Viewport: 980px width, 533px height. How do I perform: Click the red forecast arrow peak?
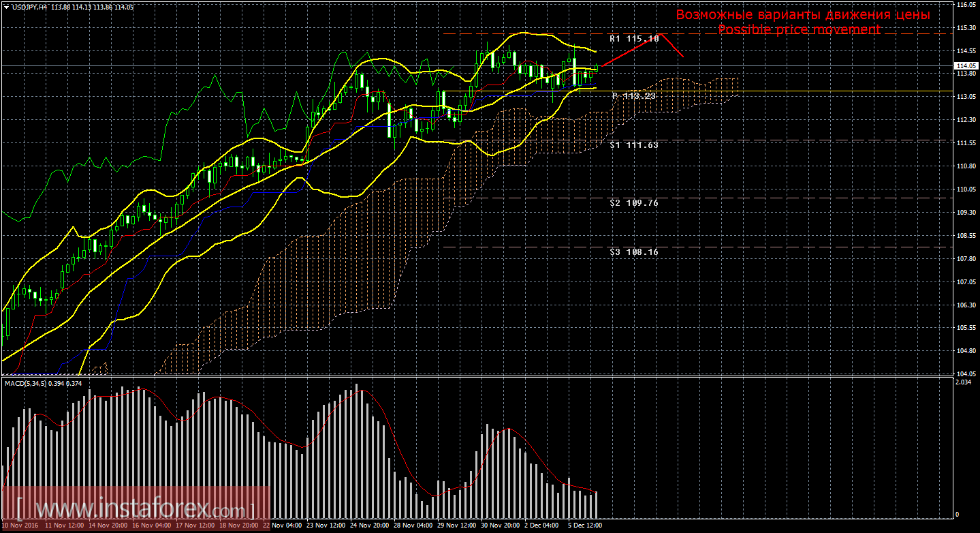660,34
